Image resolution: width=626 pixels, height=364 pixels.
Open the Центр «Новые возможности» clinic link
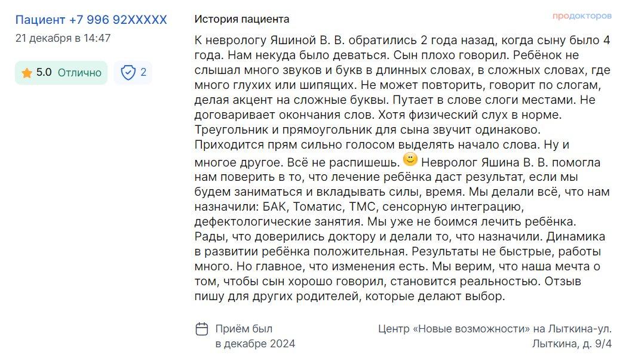(495, 329)
